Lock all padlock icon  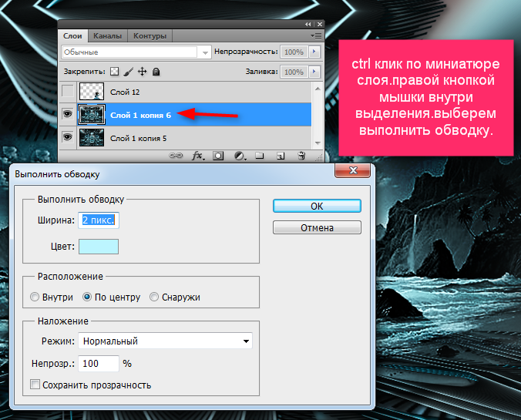pos(156,71)
